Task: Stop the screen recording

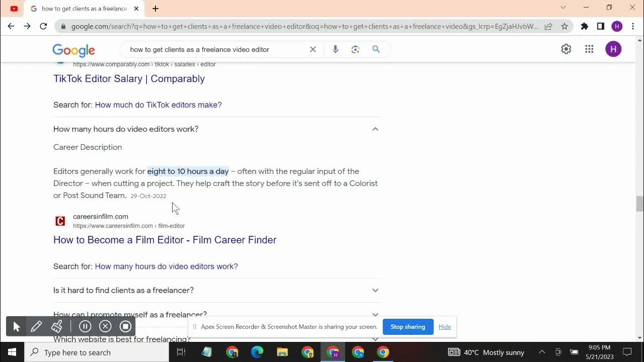Action: tap(126, 327)
